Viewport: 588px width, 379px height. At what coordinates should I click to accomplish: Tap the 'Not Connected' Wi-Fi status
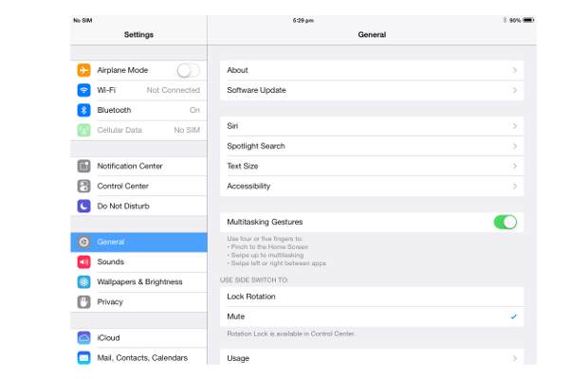tap(174, 90)
